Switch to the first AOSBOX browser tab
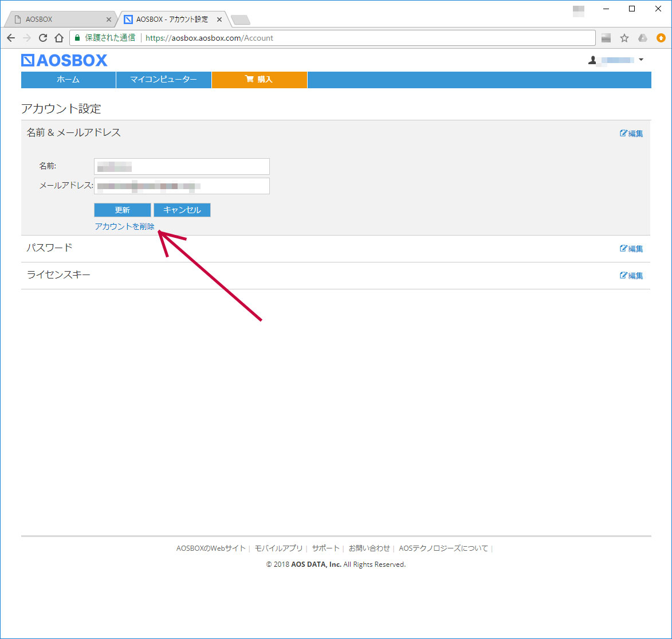Viewport: 672px width, 639px height. 60,19
